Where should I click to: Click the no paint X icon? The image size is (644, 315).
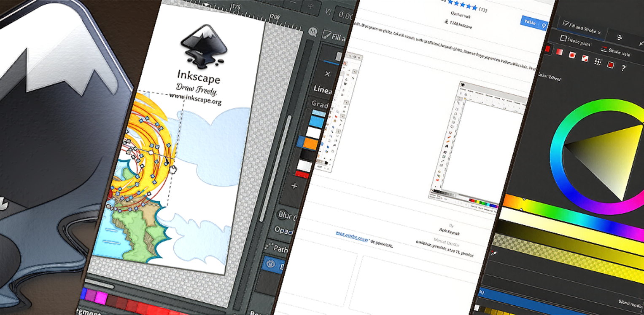click(327, 74)
